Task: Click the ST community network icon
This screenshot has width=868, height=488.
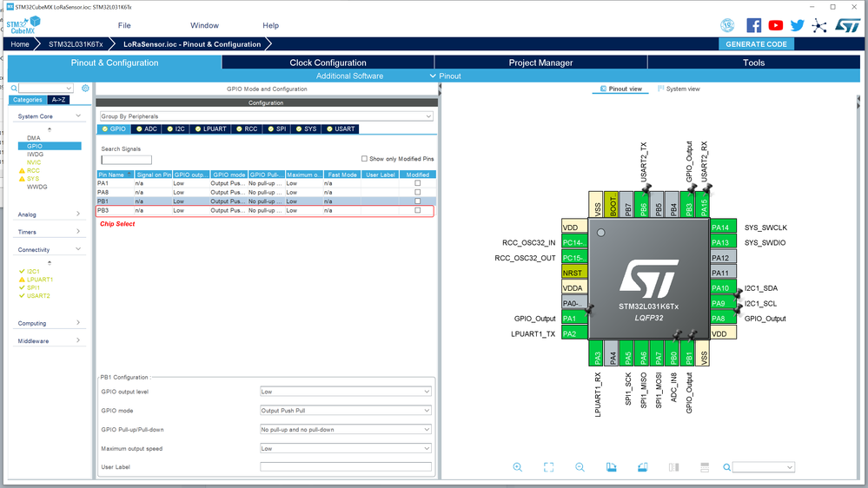Action: [819, 25]
